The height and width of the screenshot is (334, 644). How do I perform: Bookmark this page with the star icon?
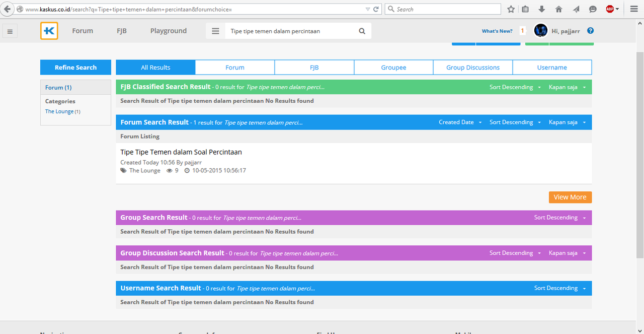tap(511, 9)
